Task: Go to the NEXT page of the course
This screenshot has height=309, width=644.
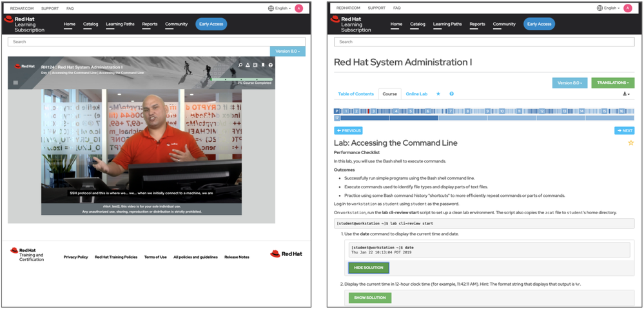Action: [x=624, y=130]
